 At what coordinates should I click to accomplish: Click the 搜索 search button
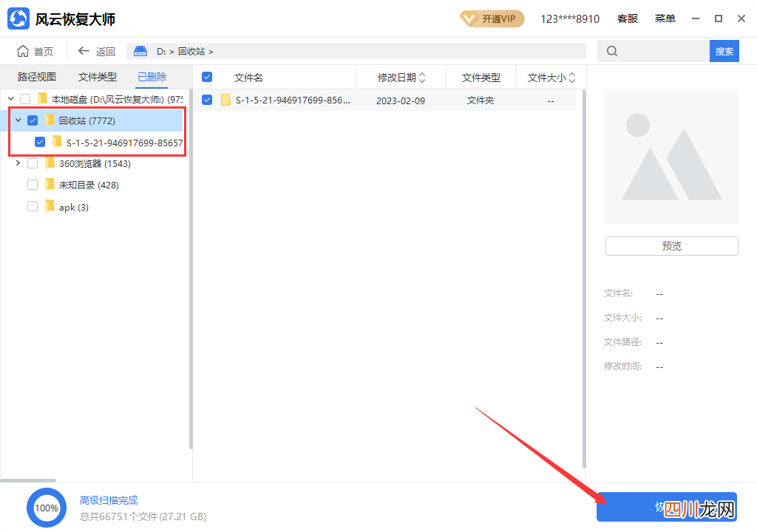(x=724, y=51)
